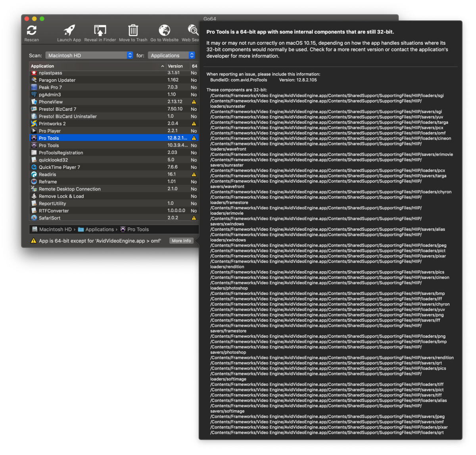Select Printworks 2 row

[114, 124]
